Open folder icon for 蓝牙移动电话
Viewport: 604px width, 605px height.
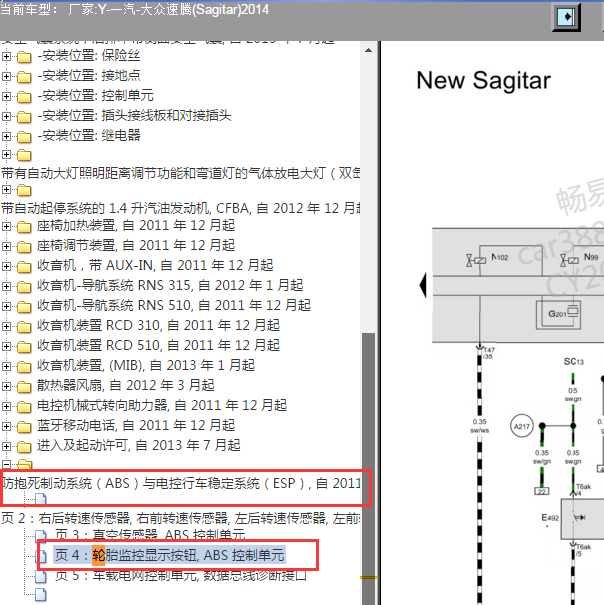tap(24, 427)
